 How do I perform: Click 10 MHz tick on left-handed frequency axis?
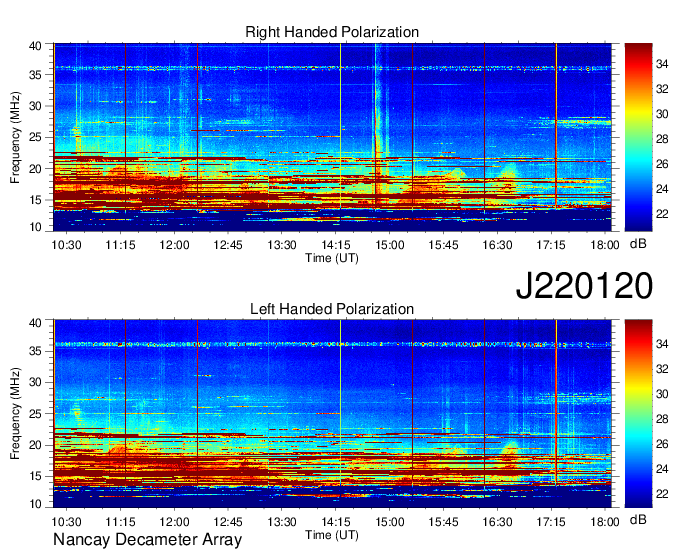click(35, 504)
